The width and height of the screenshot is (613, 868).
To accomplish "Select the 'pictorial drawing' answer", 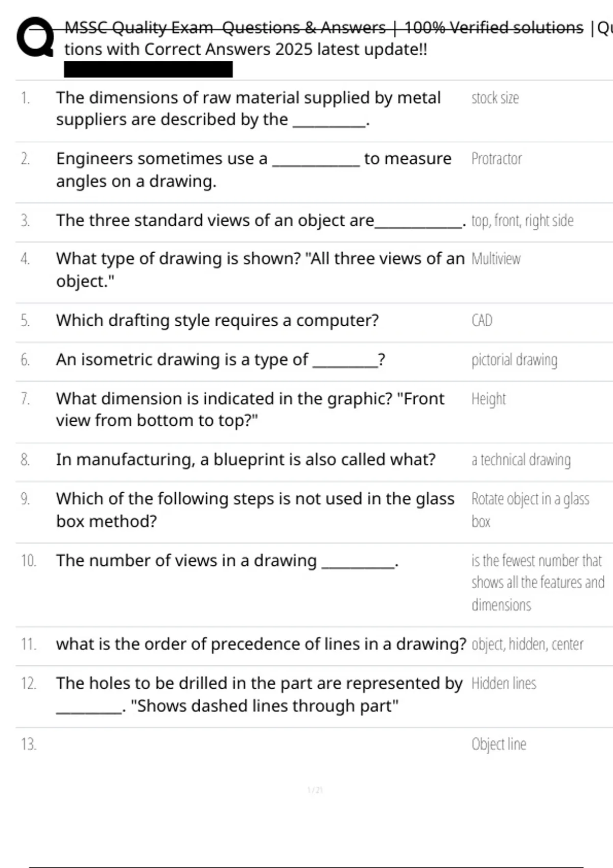I will 514,359.
